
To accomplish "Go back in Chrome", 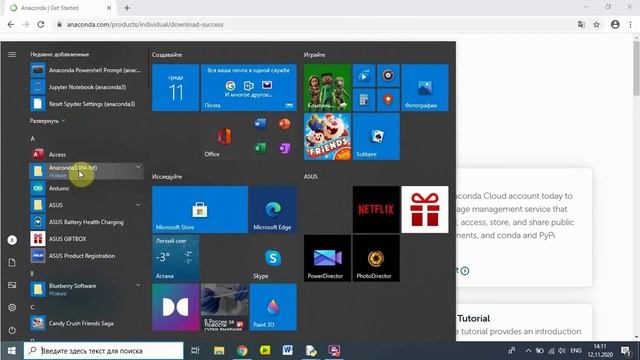I will click(x=11, y=24).
